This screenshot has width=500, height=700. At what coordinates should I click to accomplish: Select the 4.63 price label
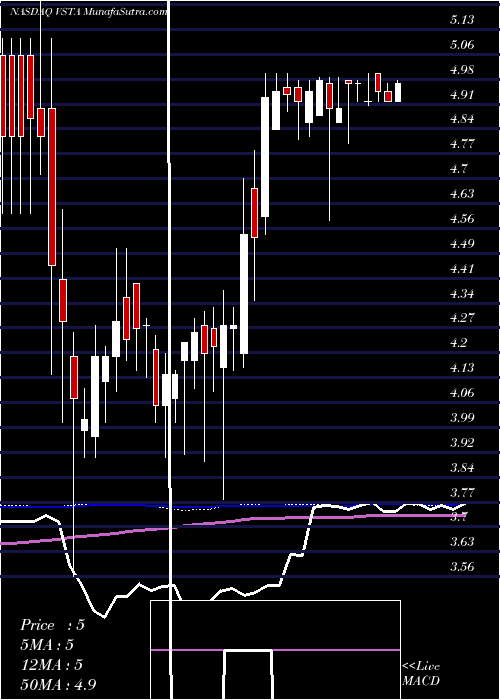click(460, 194)
